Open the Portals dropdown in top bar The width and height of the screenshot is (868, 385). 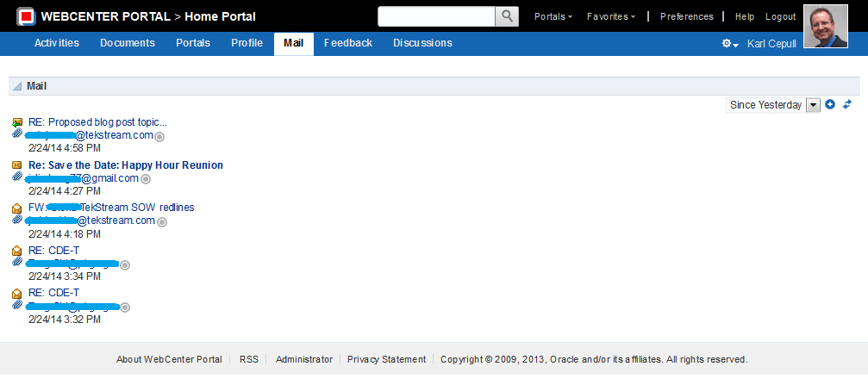pyautogui.click(x=553, y=16)
